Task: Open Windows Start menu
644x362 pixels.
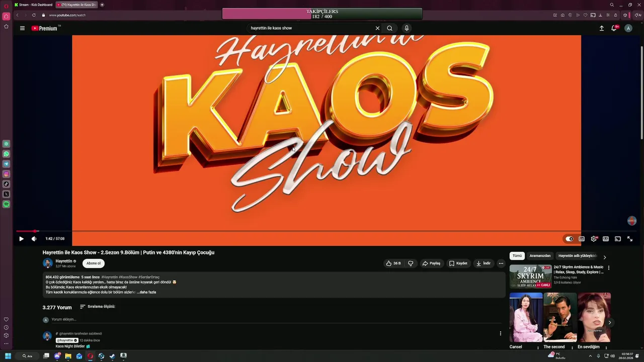Action: pos(8,356)
